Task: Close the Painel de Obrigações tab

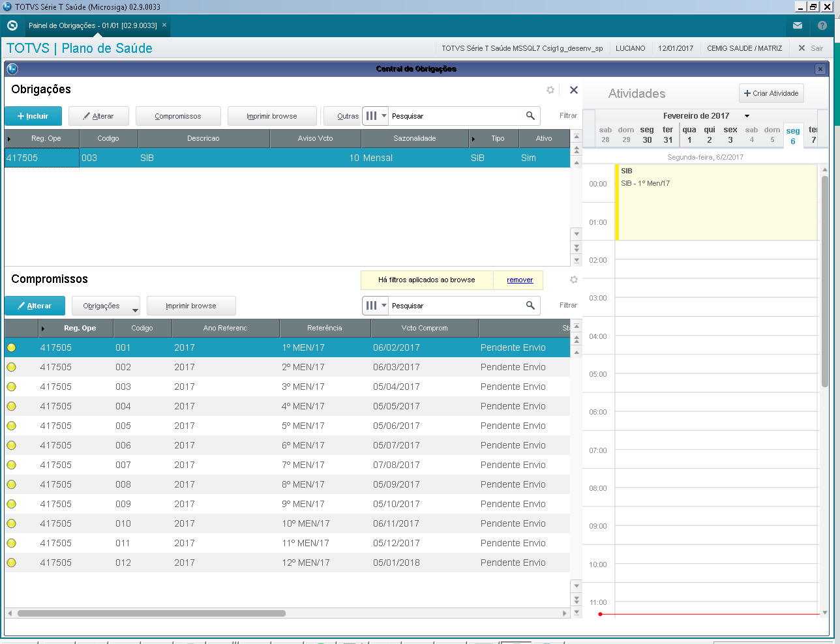Action: tap(164, 25)
